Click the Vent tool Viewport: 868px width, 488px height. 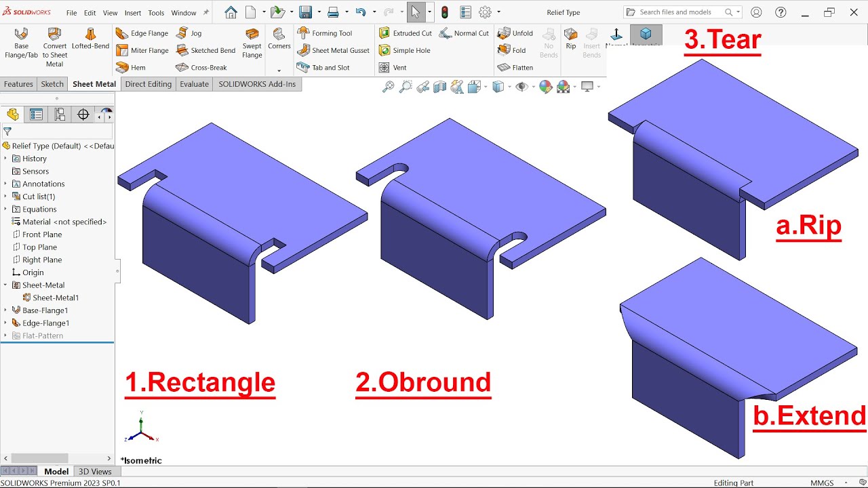[x=393, y=68]
